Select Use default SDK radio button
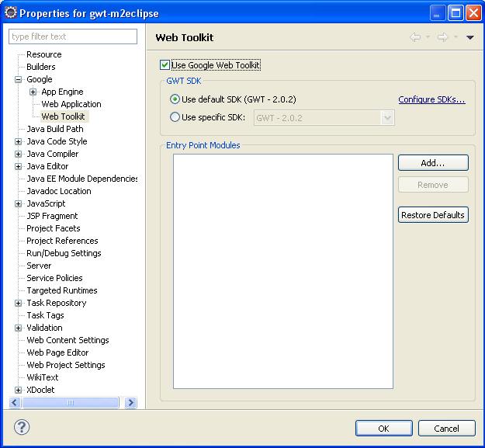The image size is (485, 448). click(175, 99)
